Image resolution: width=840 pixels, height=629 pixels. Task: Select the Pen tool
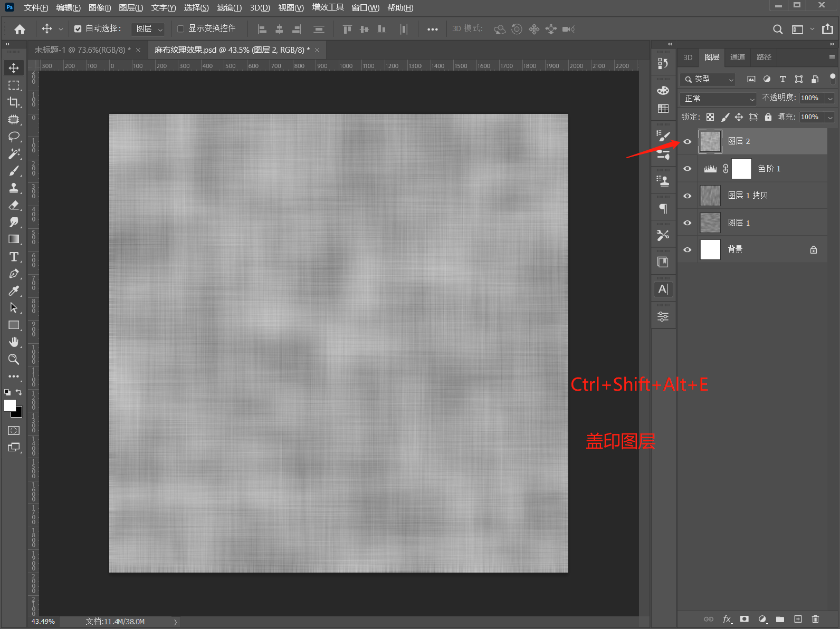[14, 274]
